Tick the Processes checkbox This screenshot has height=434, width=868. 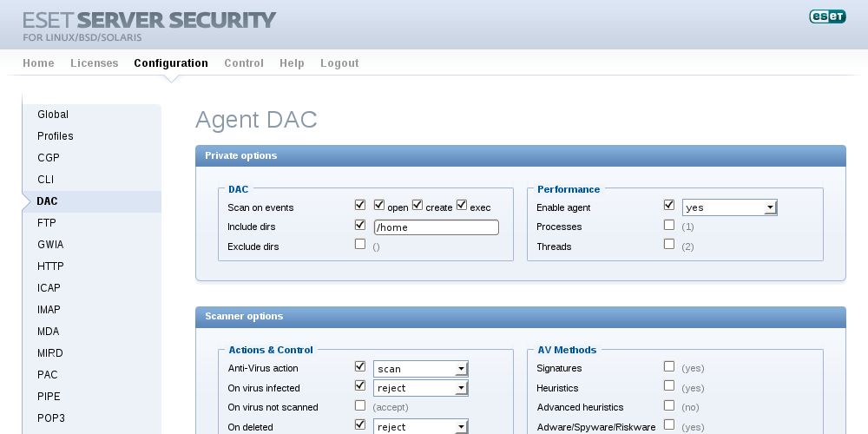tap(669, 226)
